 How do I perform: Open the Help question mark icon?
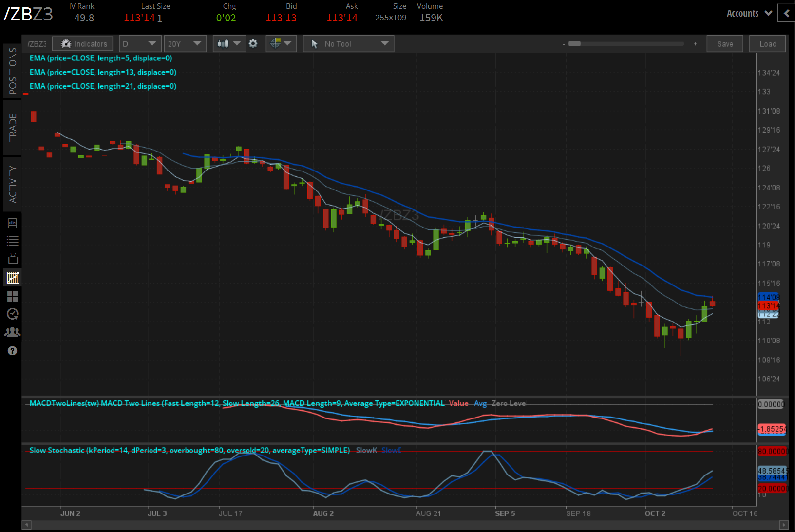point(12,350)
